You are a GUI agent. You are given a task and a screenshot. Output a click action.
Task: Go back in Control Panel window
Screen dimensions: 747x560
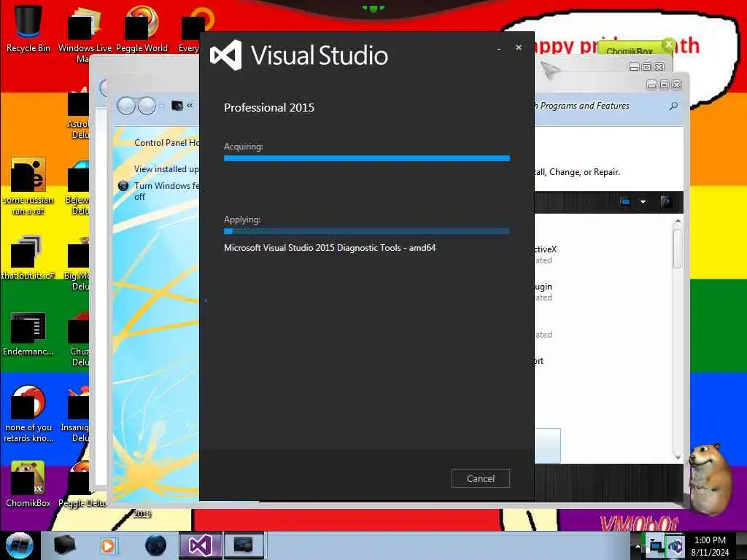click(x=126, y=106)
